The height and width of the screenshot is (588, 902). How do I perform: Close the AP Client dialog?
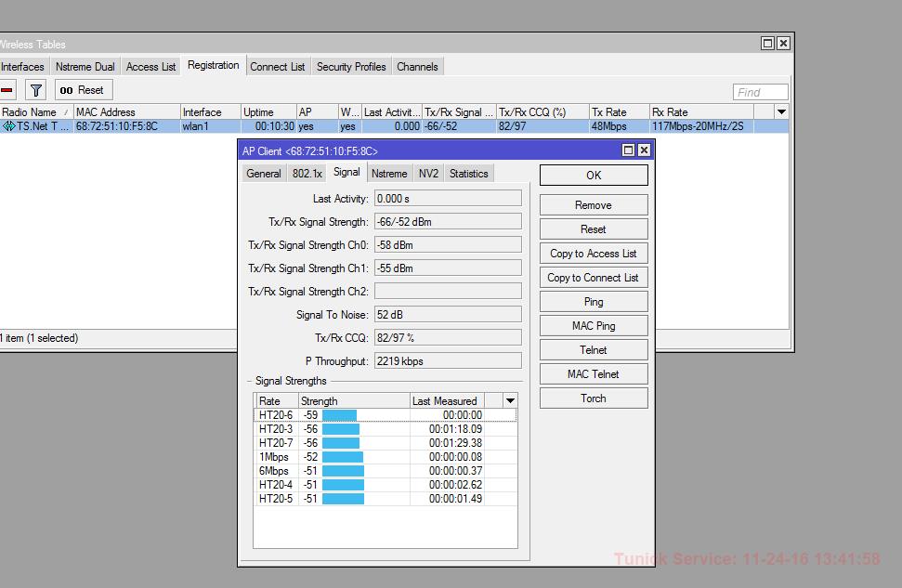click(x=645, y=150)
